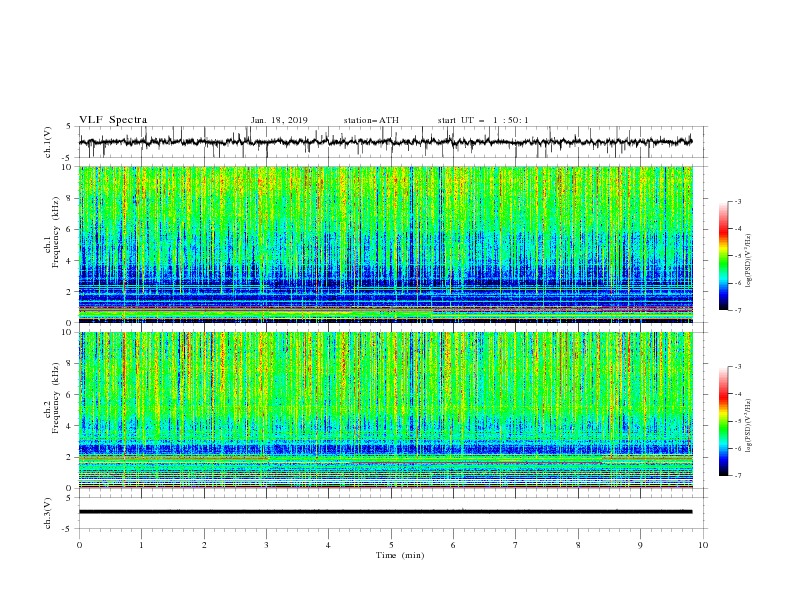The image size is (792, 612).
Task: Click the ch.1 voltage waveform trace
Action: (x=385, y=142)
